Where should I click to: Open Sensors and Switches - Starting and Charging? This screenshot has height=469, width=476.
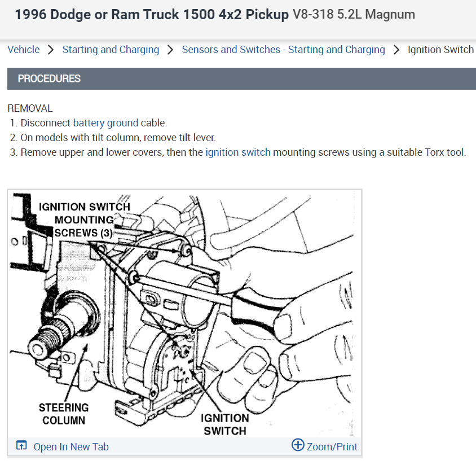click(x=283, y=50)
